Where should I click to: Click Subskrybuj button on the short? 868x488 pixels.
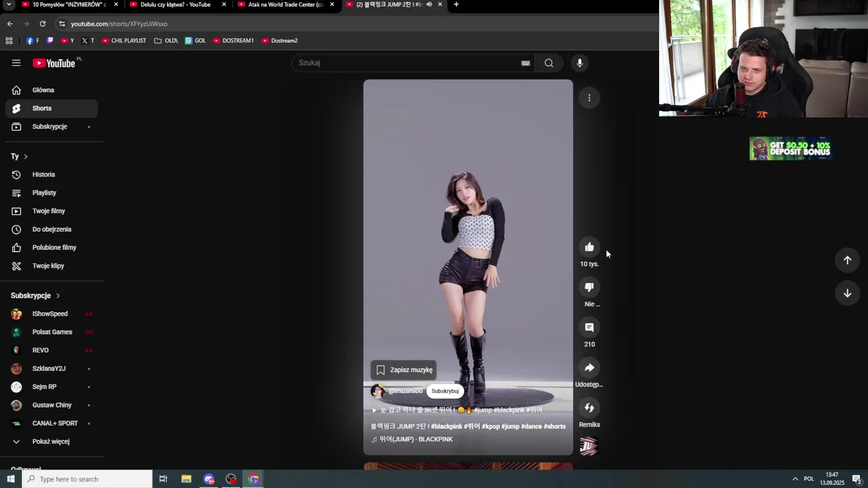click(445, 391)
